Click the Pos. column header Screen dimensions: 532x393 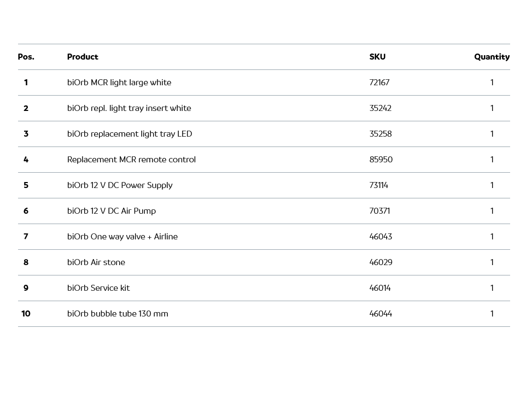(x=26, y=57)
